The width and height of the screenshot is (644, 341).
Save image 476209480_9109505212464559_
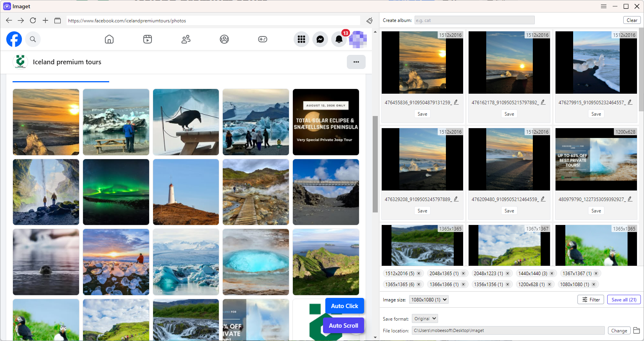click(509, 211)
